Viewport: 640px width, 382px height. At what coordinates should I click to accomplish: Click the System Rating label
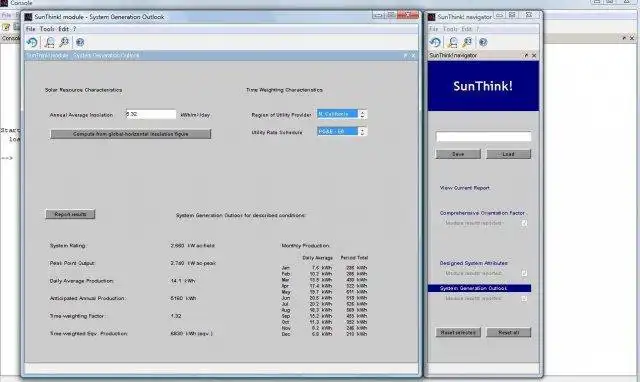tap(68, 246)
